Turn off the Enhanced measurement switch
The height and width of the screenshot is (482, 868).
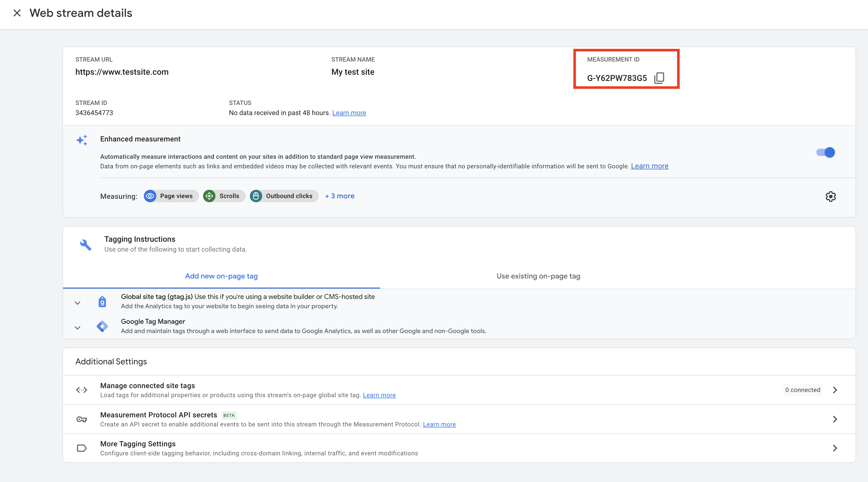tap(826, 153)
